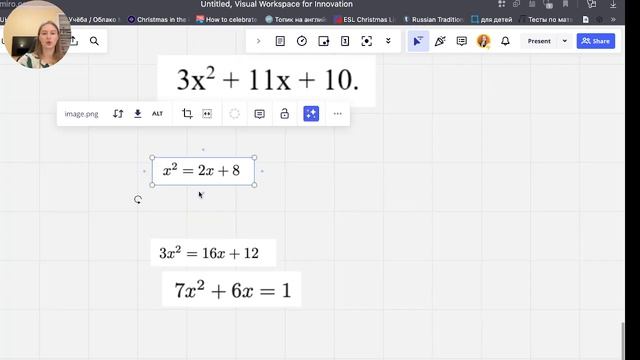Click the dotted circle mask icon
The height and width of the screenshot is (360, 640).
(235, 114)
